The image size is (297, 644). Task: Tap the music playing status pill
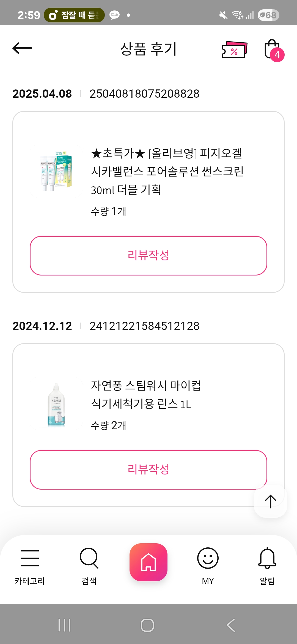pyautogui.click(x=74, y=15)
